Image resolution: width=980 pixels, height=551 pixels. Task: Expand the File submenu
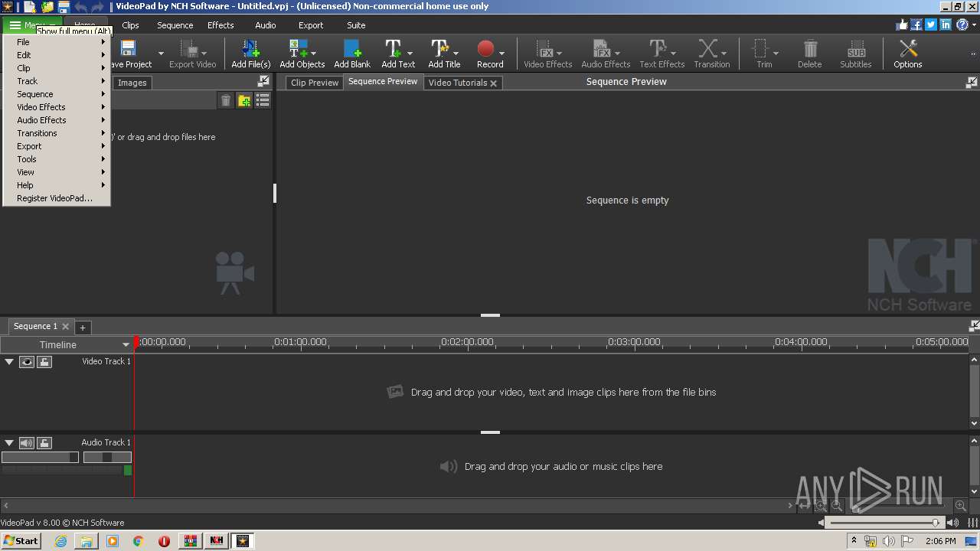pyautogui.click(x=57, y=42)
